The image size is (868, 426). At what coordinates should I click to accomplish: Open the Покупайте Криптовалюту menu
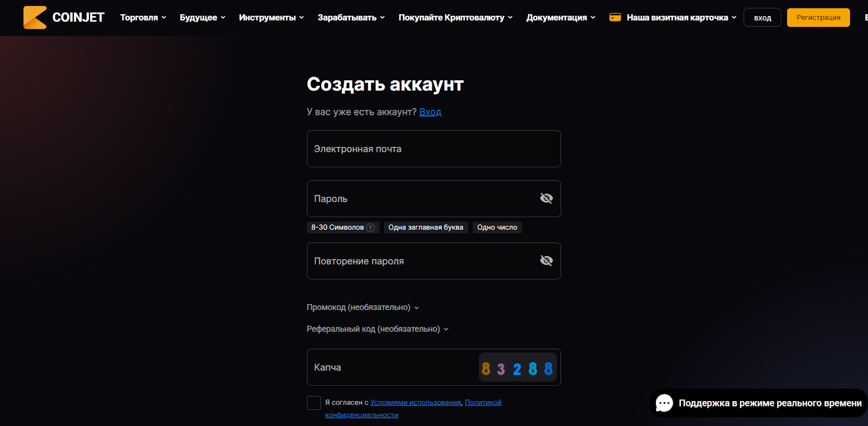(456, 17)
